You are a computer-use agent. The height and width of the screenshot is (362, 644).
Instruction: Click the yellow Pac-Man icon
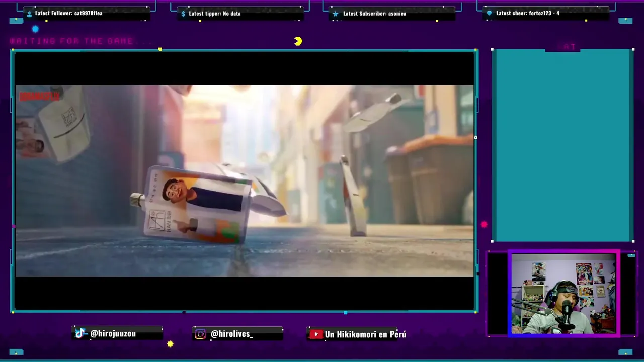(x=298, y=41)
